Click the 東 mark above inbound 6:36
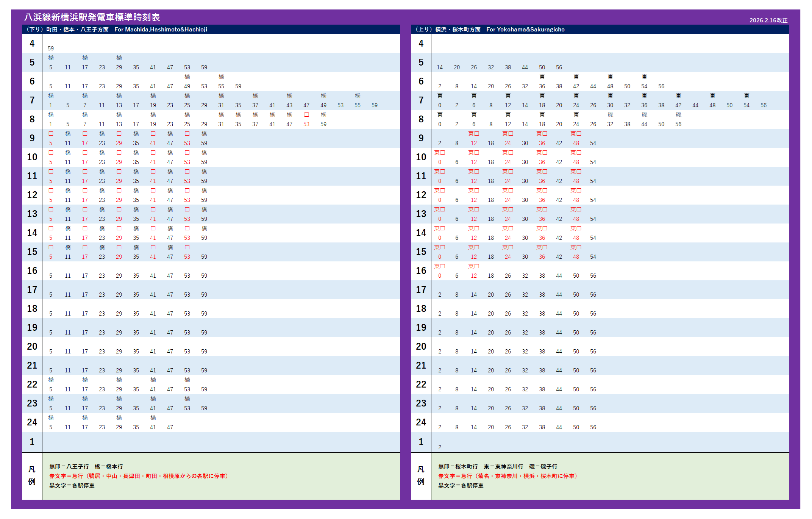 542,77
